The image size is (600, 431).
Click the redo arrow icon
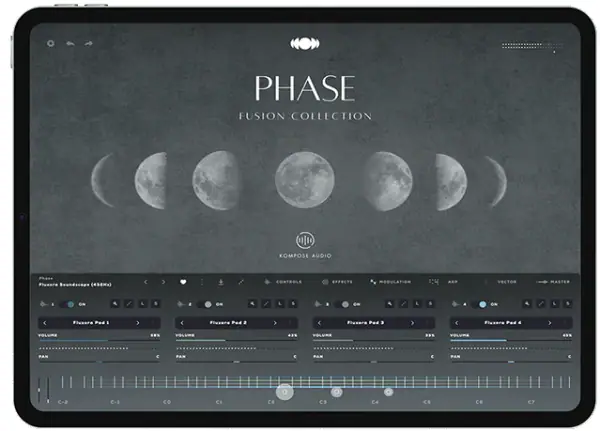[x=89, y=43]
